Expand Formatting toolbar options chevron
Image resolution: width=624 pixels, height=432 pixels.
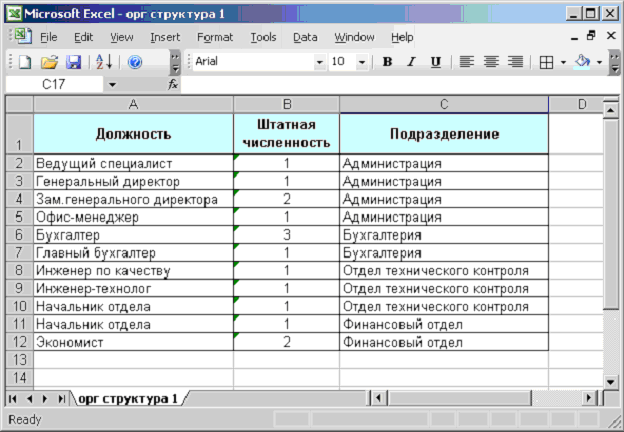click(614, 62)
